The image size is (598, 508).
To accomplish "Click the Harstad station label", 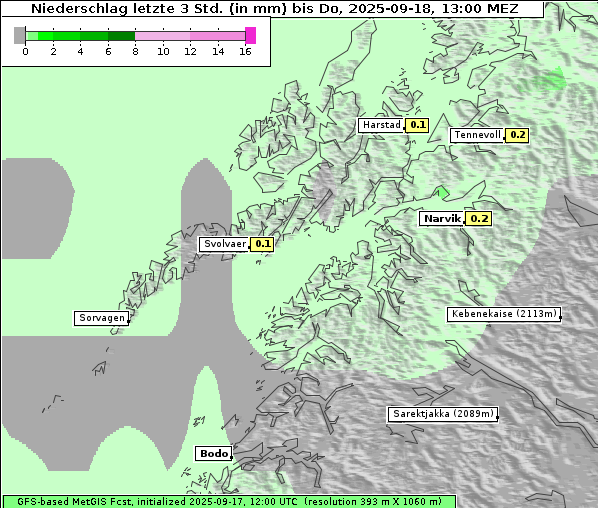I will [x=381, y=125].
